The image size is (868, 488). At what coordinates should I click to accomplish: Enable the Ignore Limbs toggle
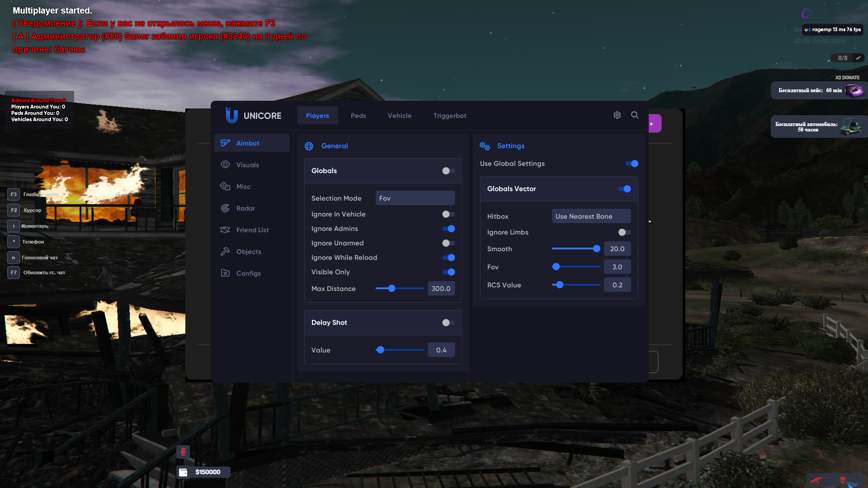(624, 232)
